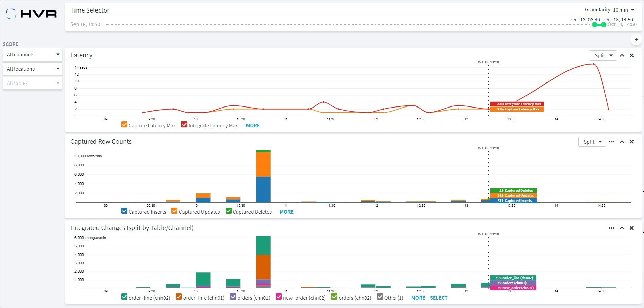Click the 10:00 integrated changes bar
The image size is (644, 308).
coord(203,280)
